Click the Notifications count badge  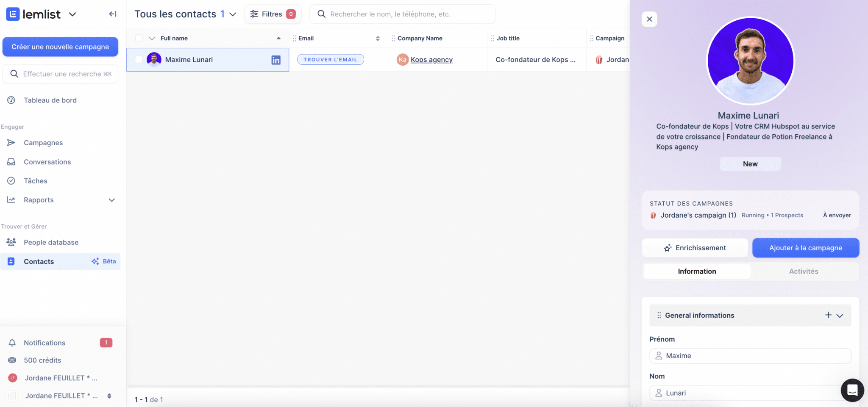click(x=106, y=342)
